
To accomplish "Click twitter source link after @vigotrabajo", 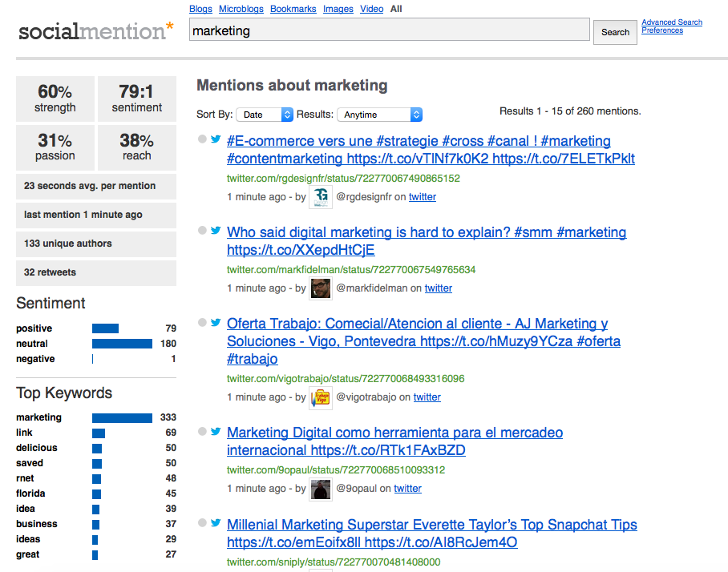I will click(427, 397).
